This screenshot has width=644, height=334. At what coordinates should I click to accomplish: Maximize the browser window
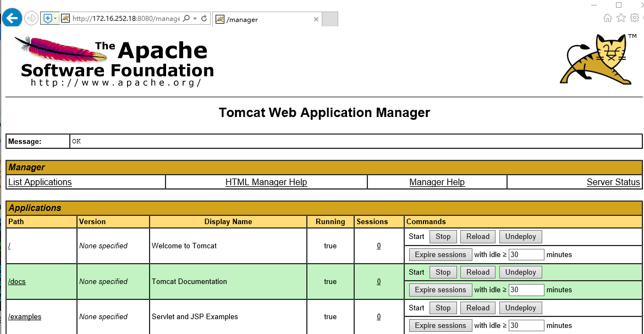tap(619, 5)
